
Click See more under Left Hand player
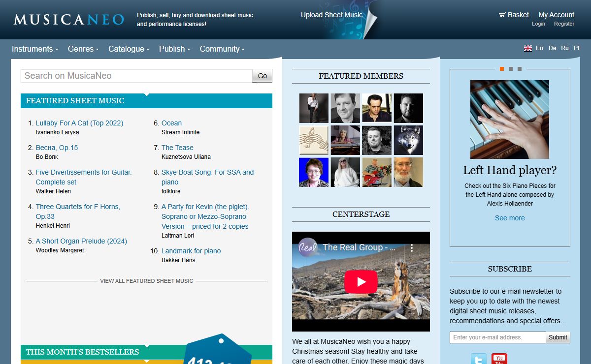510,218
